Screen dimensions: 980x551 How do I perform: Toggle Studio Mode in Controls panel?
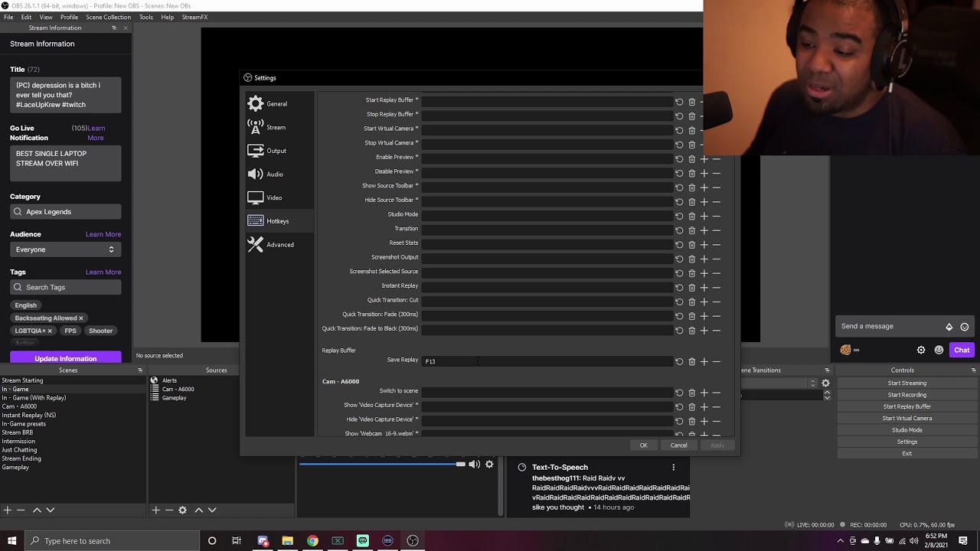(x=907, y=430)
